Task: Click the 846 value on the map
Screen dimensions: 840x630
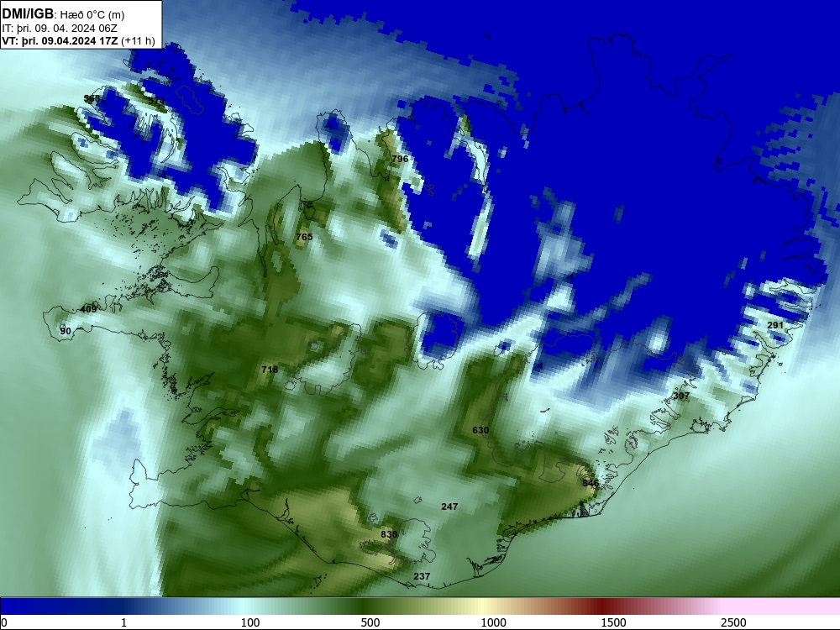Action: click(x=591, y=483)
